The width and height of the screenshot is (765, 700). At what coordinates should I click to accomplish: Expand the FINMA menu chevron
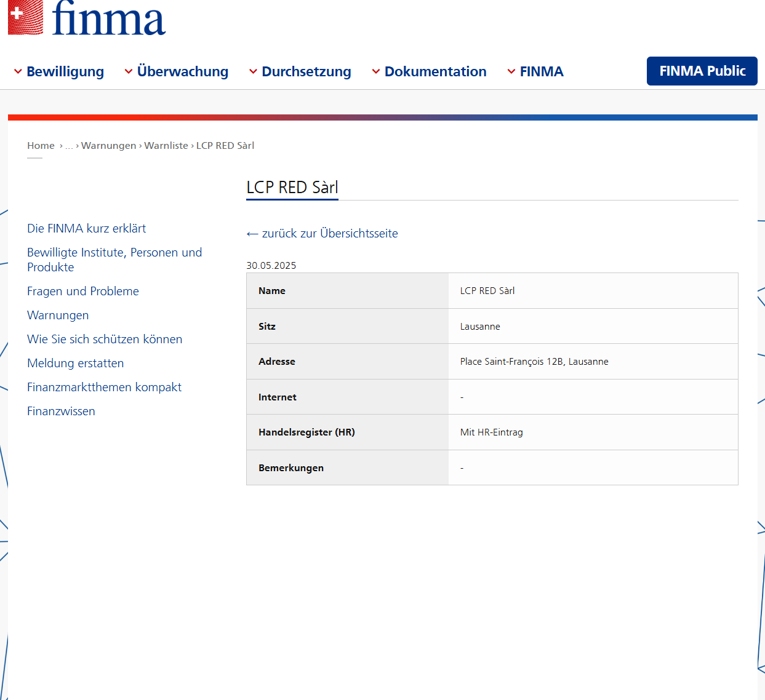tap(511, 72)
